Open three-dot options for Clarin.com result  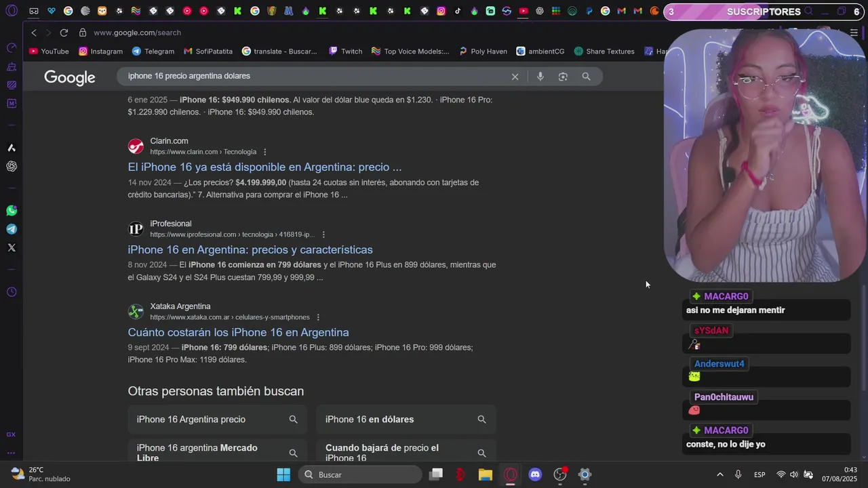pyautogui.click(x=265, y=152)
